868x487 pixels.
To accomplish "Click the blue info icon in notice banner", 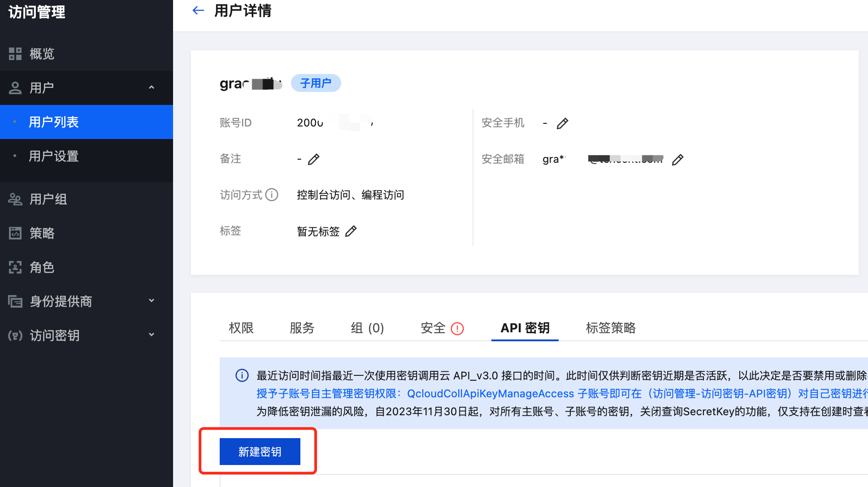I will (242, 375).
